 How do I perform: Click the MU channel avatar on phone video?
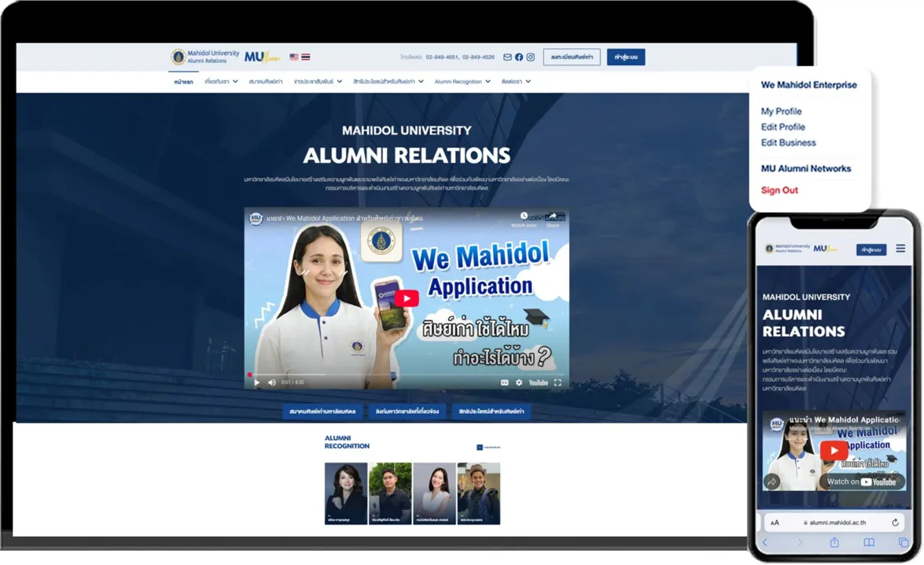click(776, 423)
